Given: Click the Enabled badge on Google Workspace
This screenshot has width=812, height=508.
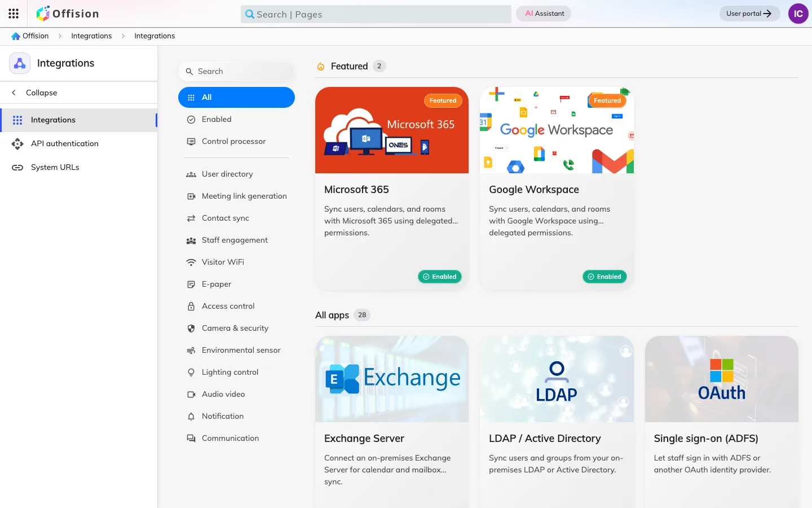Looking at the screenshot, I should coord(604,277).
